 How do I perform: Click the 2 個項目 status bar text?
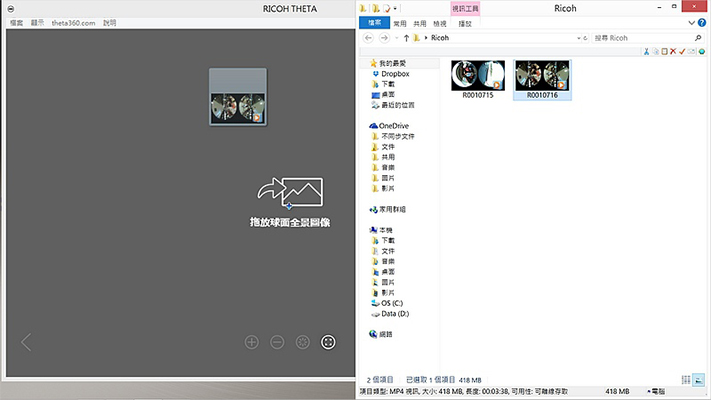[380, 380]
